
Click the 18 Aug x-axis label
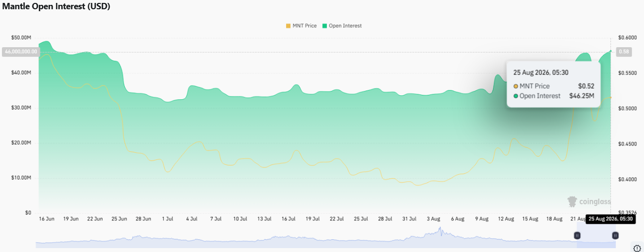click(x=554, y=219)
